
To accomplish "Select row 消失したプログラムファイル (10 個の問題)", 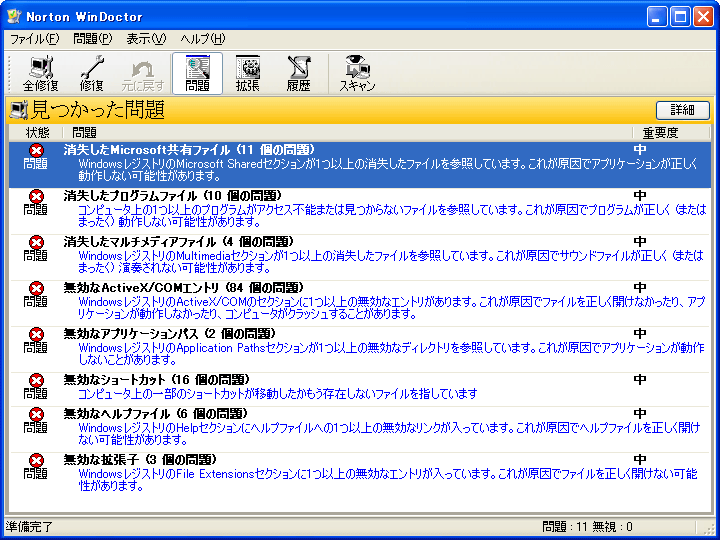I will coord(360,211).
